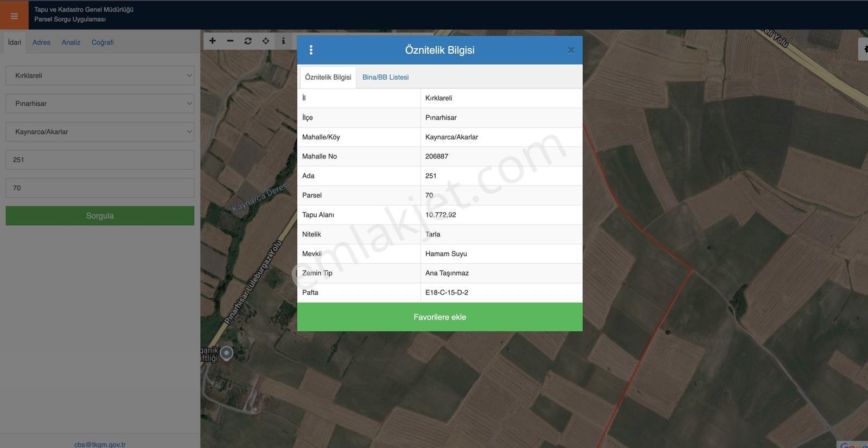Image resolution: width=868 pixels, height=448 pixels.
Task: Open the settings gear at the map's right edge
Action: coord(864,49)
